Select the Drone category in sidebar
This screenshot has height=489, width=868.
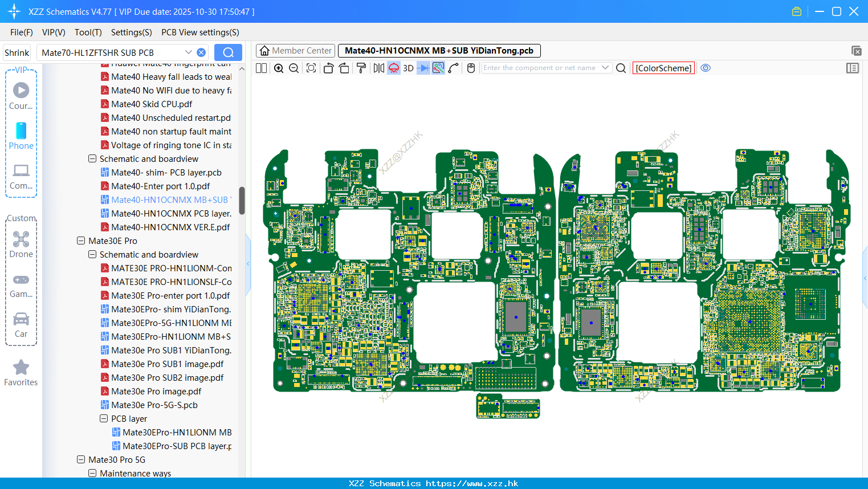click(x=21, y=244)
